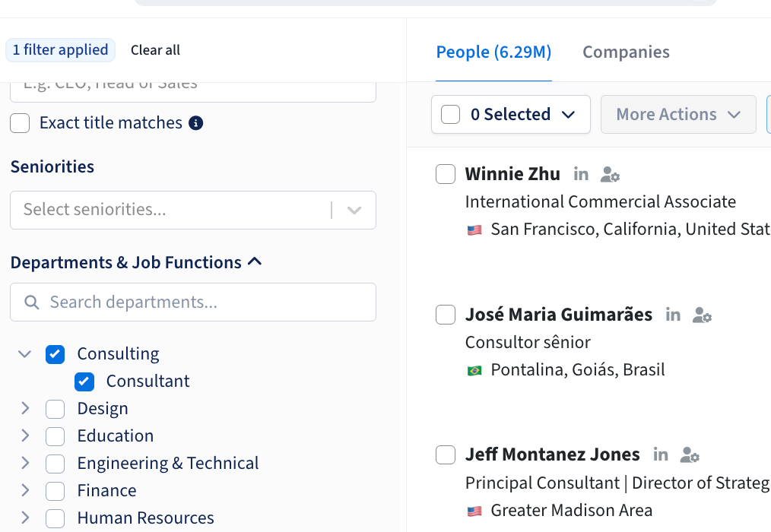Viewport: 771px width, 532px height.
Task: Open Jeff Montanez Jones' LinkedIn icon
Action: tap(661, 454)
